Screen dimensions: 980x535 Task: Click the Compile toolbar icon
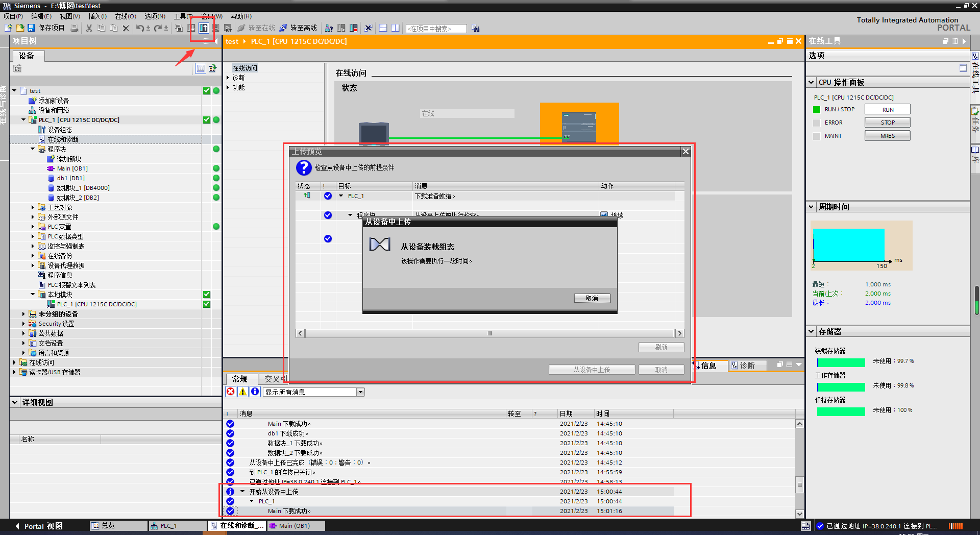point(179,28)
